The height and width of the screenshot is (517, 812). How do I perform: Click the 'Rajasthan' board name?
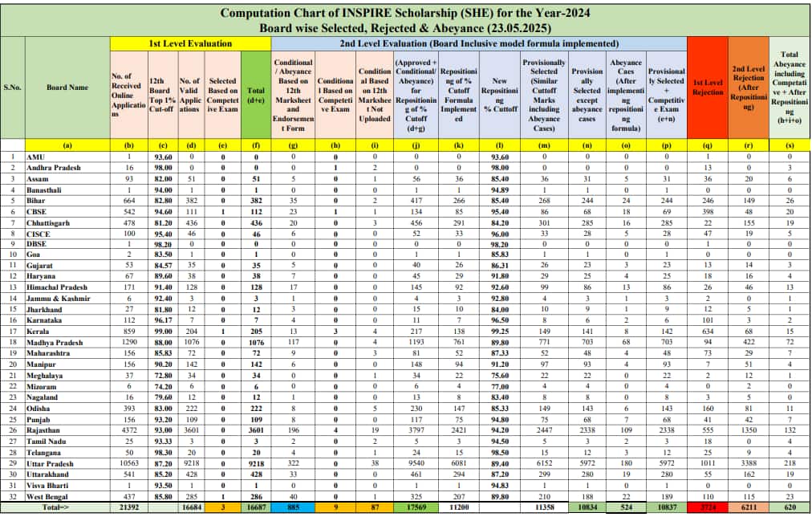coord(43,430)
